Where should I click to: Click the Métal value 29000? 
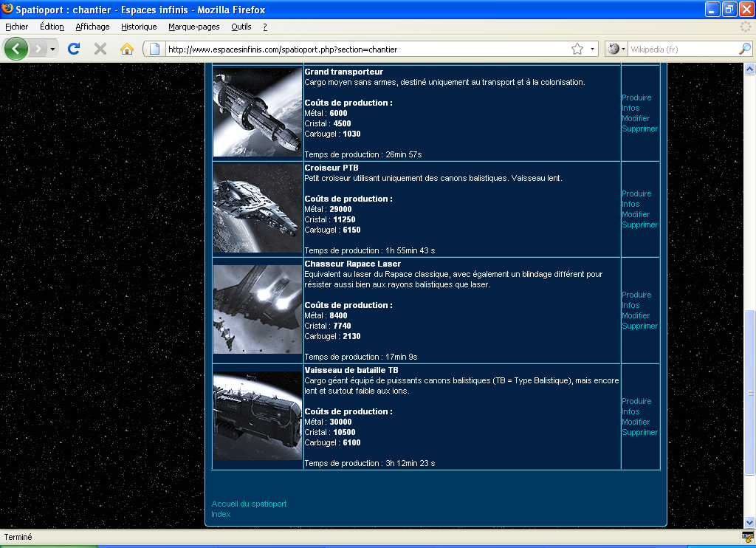click(340, 209)
